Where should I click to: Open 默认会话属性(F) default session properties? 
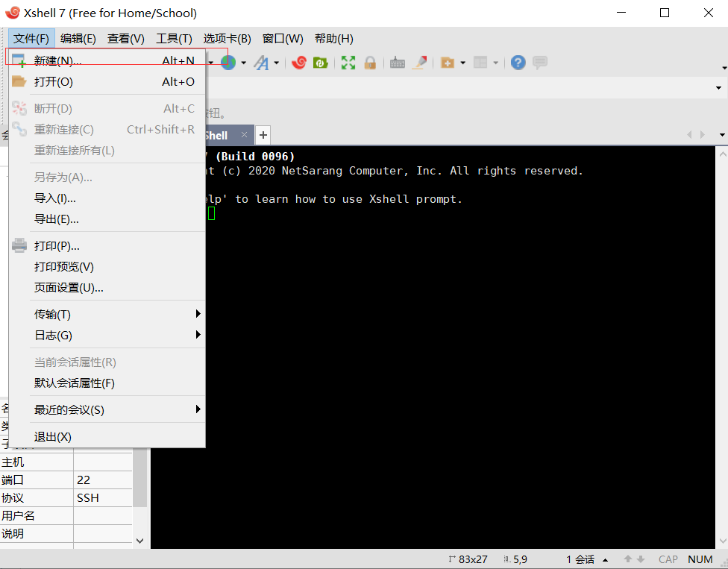click(x=107, y=383)
